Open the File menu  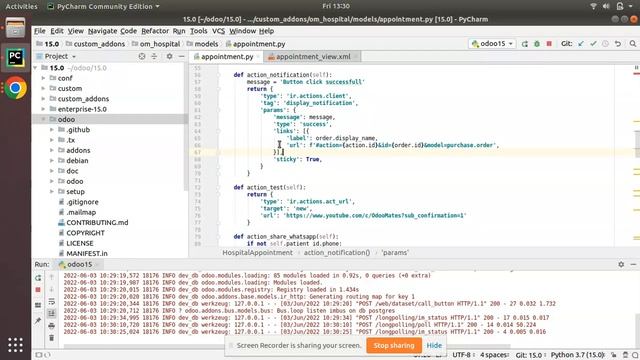pyautogui.click(x=40, y=31)
